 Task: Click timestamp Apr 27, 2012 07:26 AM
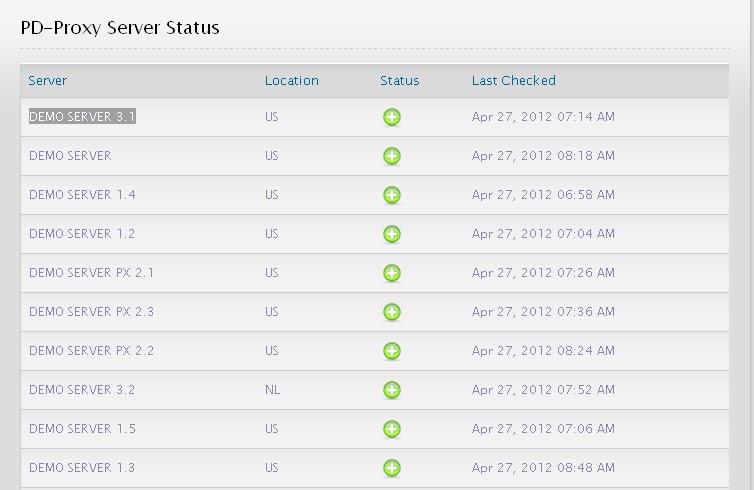543,273
